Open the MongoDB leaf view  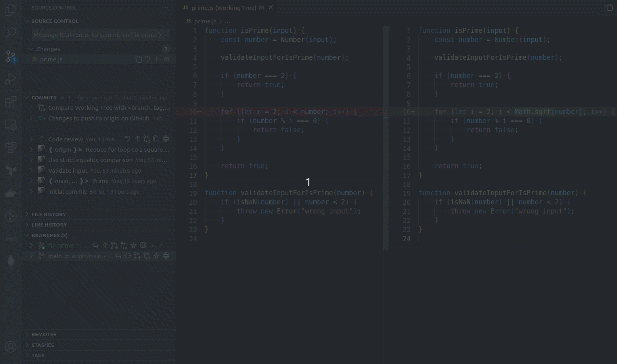[x=11, y=261]
